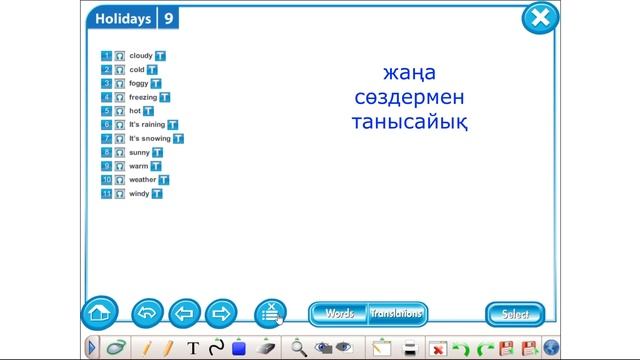Play audio for sunny

coord(119,152)
